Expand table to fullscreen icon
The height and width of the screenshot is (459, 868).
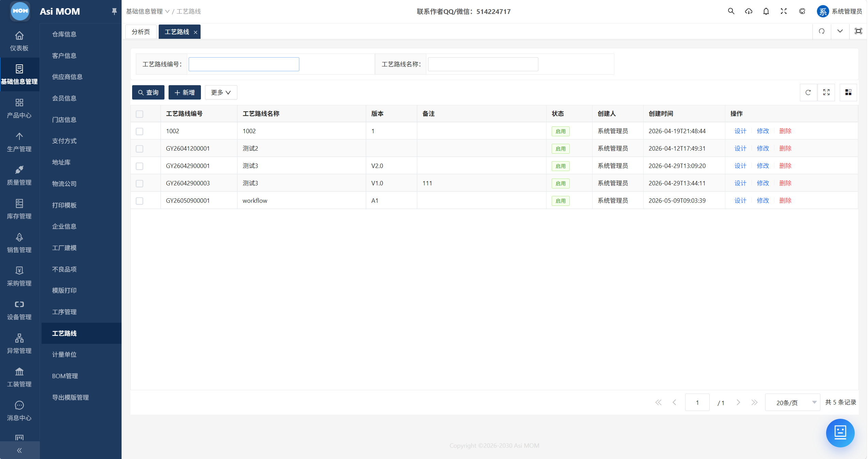[x=826, y=92]
